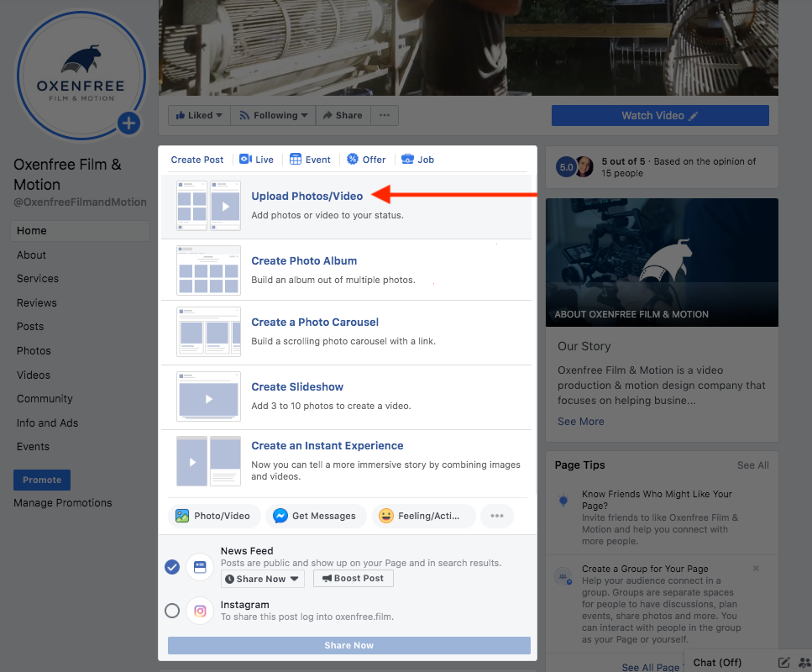The image size is (812, 672).
Task: Click the News Feed circular icon
Action: 200,567
